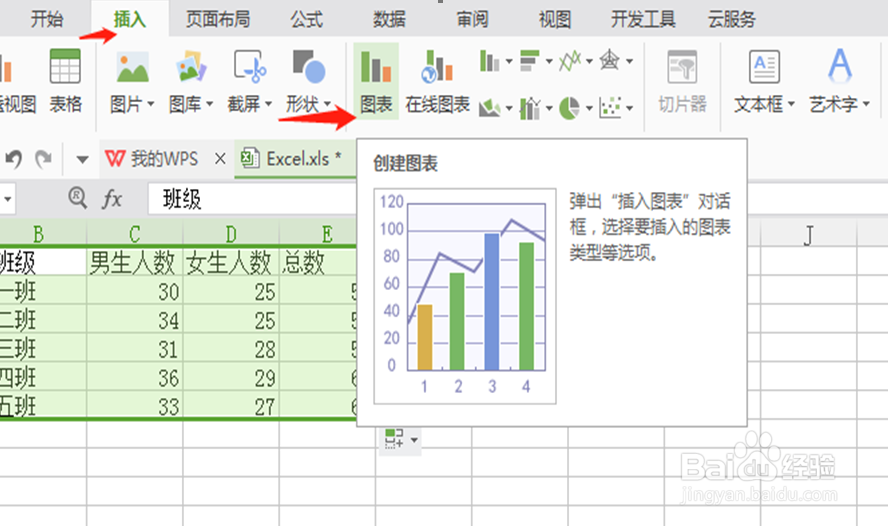
Task: Select the 总数 header cell
Action: tap(318, 262)
